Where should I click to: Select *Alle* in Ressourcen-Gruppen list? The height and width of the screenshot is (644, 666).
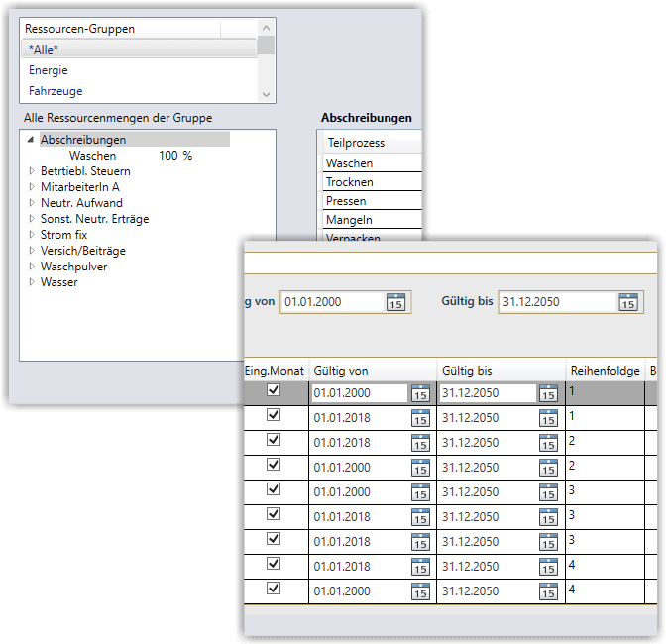tap(140, 49)
